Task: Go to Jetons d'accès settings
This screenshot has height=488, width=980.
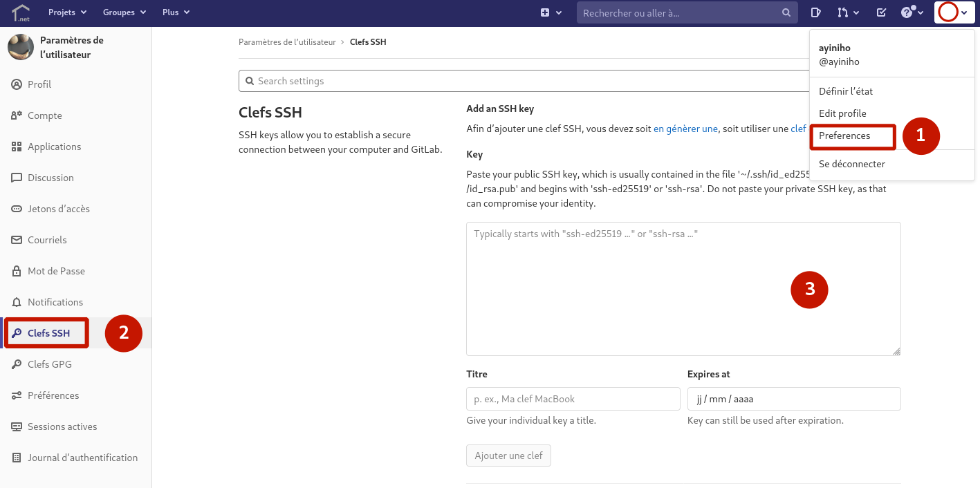Action: point(58,209)
